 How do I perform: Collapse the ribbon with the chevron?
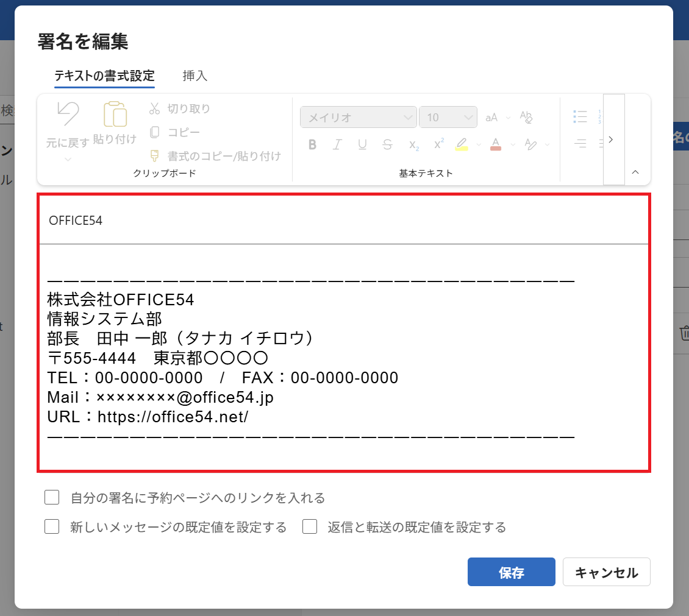pos(635,172)
